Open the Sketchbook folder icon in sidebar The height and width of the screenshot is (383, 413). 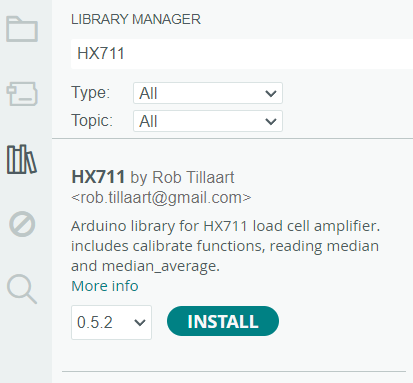point(22,29)
